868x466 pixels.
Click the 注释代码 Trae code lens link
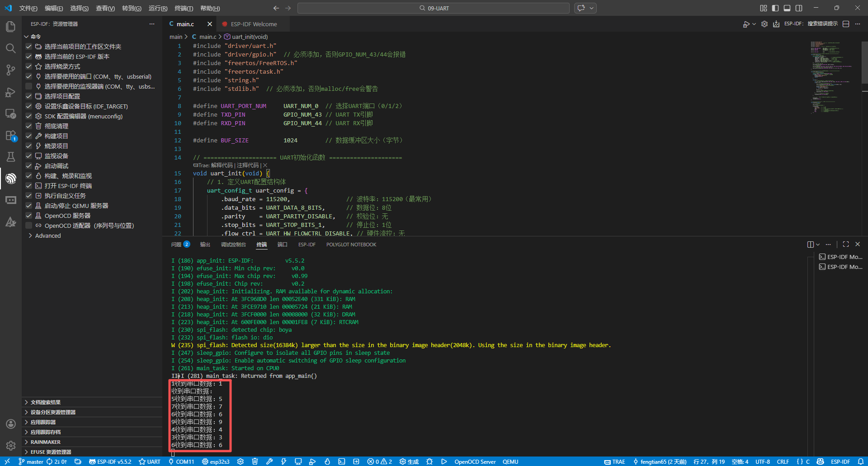click(x=248, y=165)
